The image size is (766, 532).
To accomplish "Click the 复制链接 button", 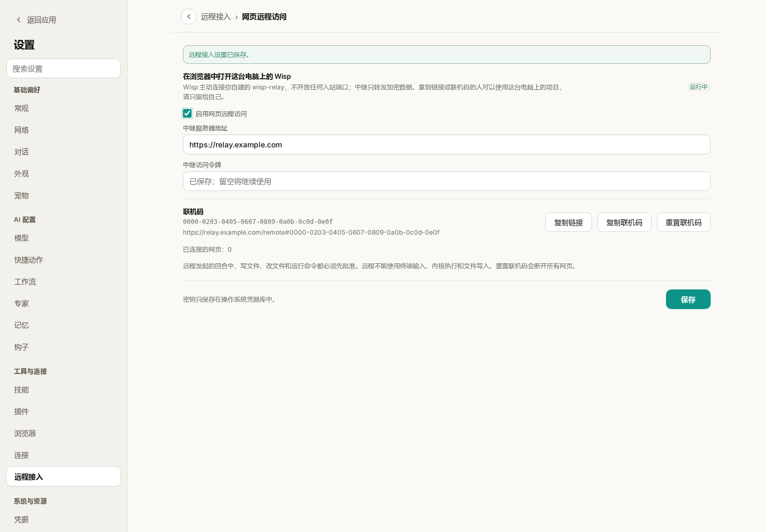I will (569, 222).
